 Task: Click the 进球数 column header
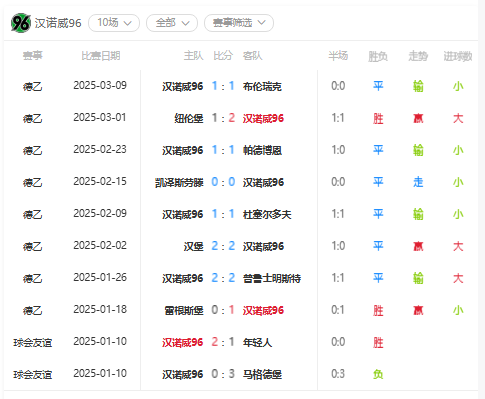458,56
